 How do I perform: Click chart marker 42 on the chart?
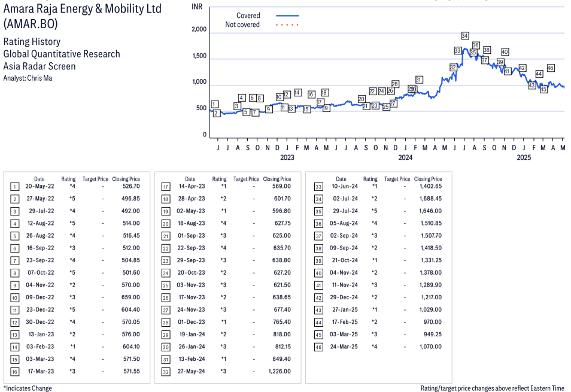[522, 68]
